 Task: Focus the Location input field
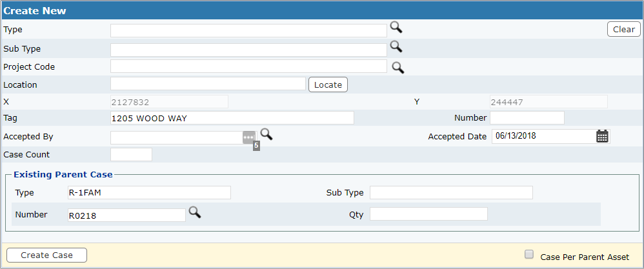coord(208,84)
